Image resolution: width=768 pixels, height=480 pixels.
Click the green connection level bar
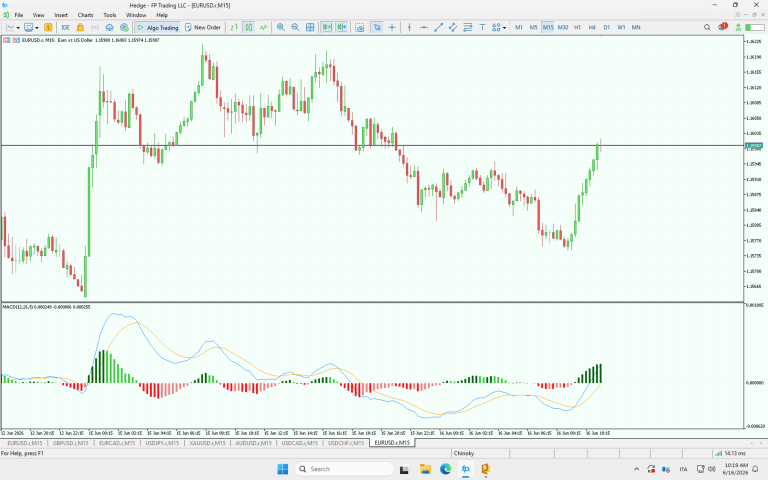coord(754,27)
